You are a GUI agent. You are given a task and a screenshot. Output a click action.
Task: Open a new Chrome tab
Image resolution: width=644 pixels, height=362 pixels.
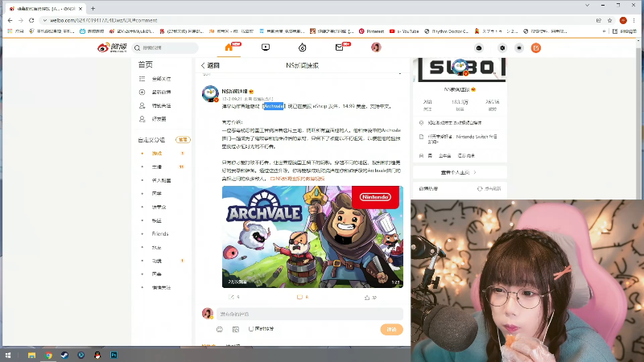tap(93, 8)
